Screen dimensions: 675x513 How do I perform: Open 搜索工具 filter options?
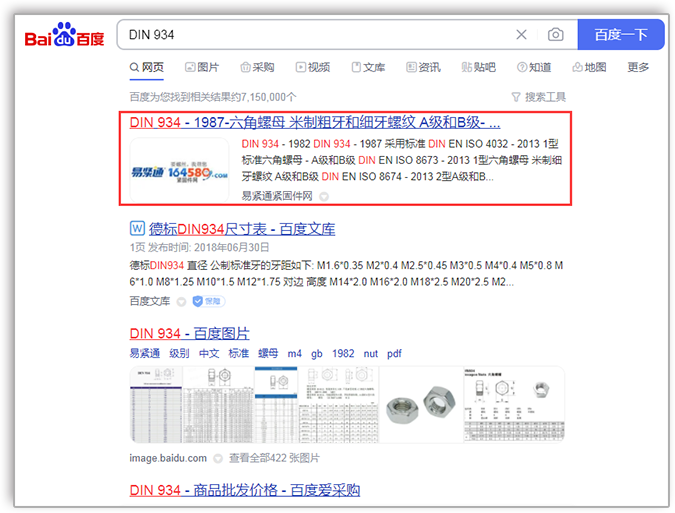tap(538, 97)
